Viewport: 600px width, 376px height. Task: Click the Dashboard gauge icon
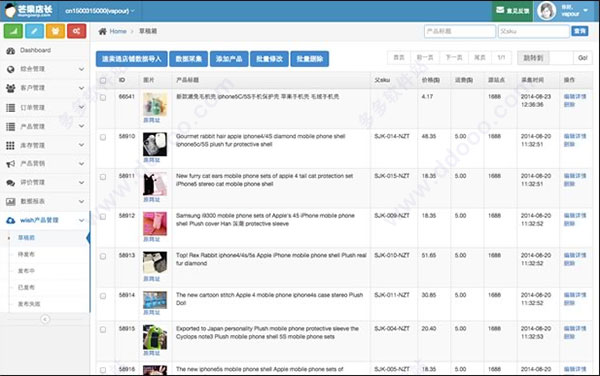[10, 50]
